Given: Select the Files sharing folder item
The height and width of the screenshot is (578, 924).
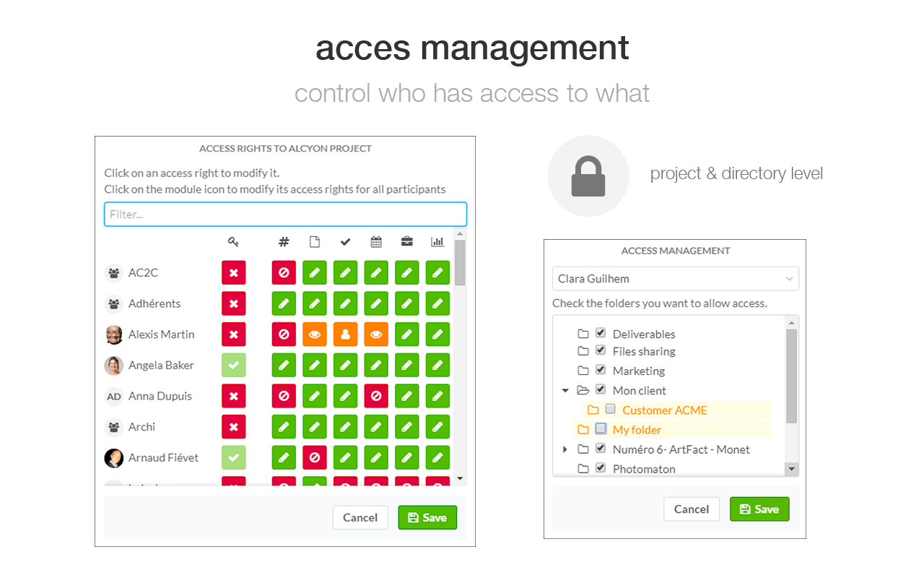Looking at the screenshot, I should click(644, 352).
